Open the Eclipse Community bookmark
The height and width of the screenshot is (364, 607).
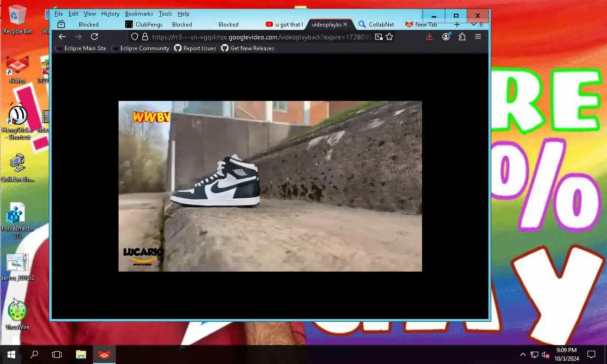[140, 48]
